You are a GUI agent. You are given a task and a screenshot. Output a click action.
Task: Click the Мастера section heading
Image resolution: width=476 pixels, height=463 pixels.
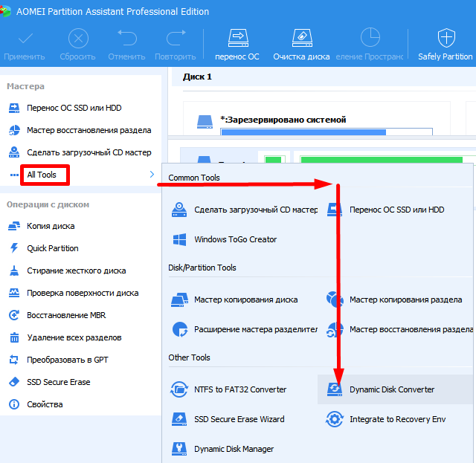pos(25,86)
